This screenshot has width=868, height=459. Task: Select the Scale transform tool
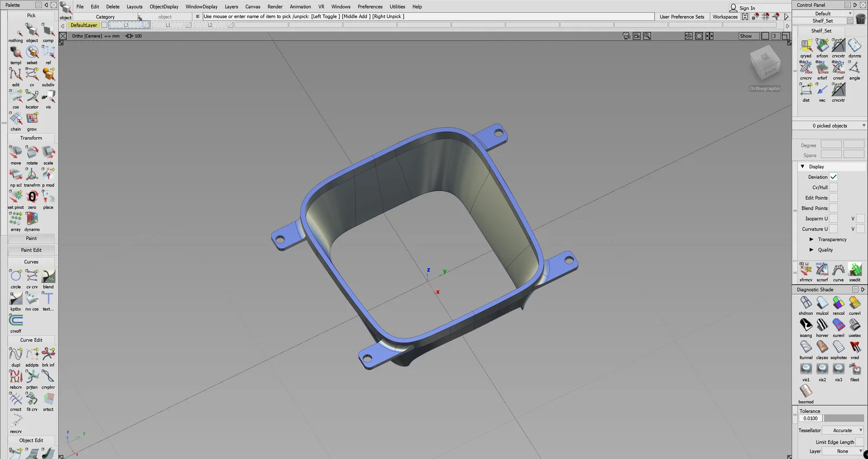48,155
